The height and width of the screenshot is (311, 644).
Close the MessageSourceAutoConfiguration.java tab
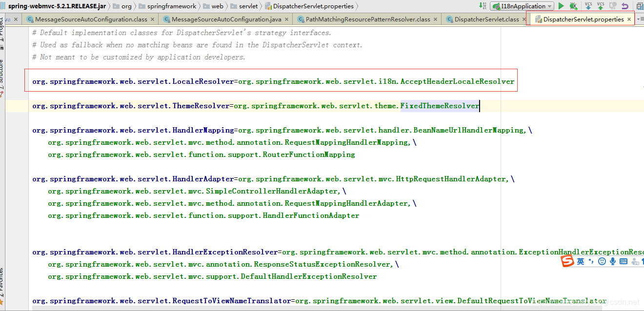[x=286, y=19]
